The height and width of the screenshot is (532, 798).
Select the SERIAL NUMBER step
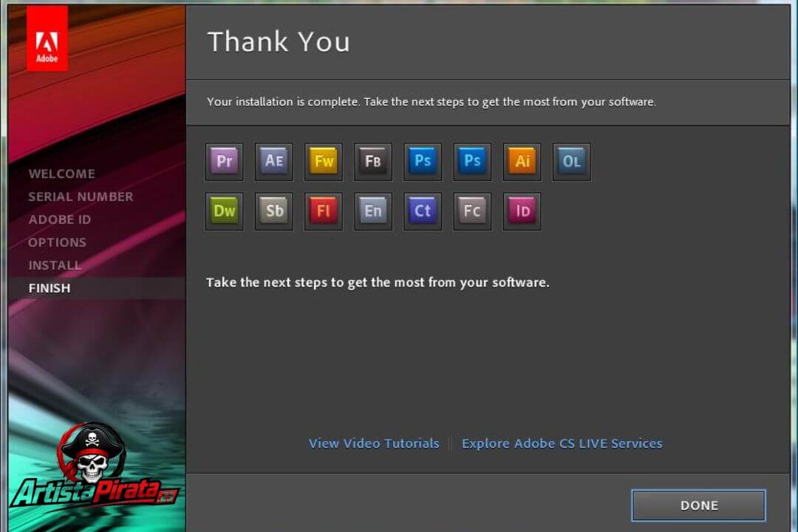point(81,197)
